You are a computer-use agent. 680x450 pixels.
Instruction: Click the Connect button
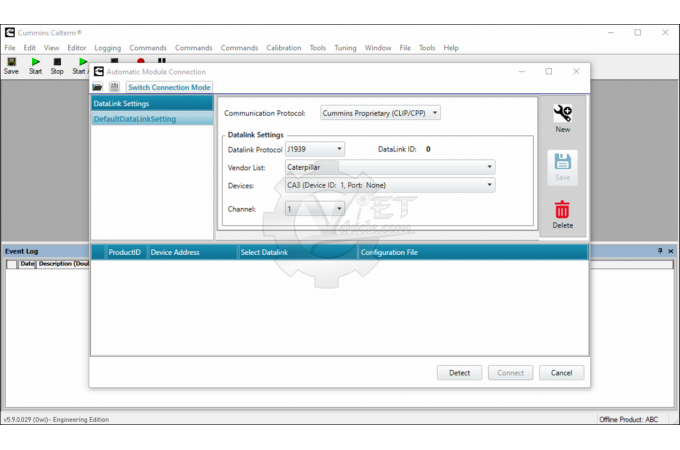[x=510, y=373]
